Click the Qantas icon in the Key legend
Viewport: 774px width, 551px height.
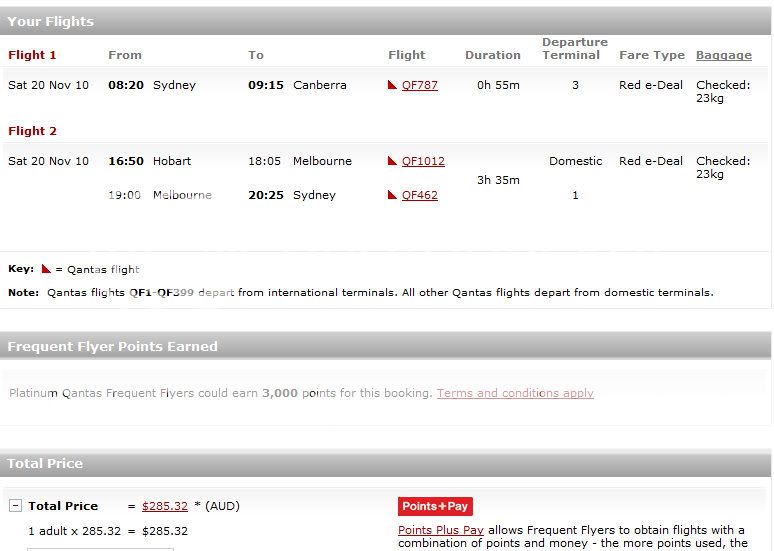coord(46,269)
